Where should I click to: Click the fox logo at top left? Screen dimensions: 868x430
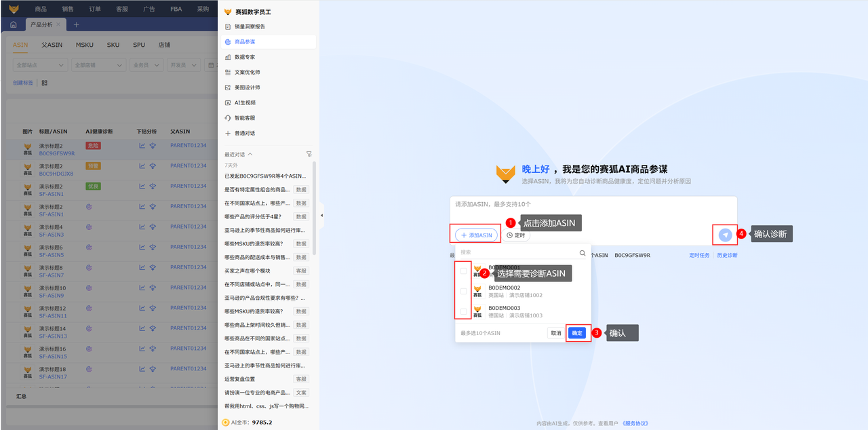(14, 9)
